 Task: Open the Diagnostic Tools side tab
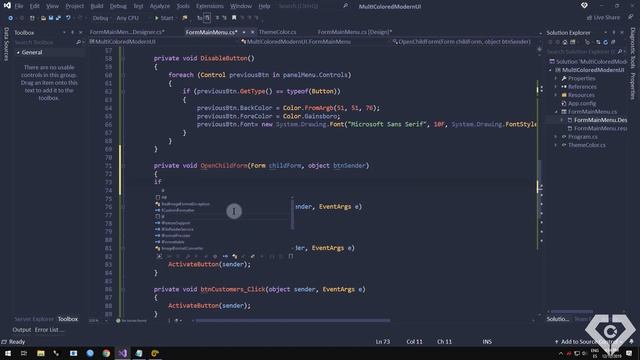click(x=632, y=48)
